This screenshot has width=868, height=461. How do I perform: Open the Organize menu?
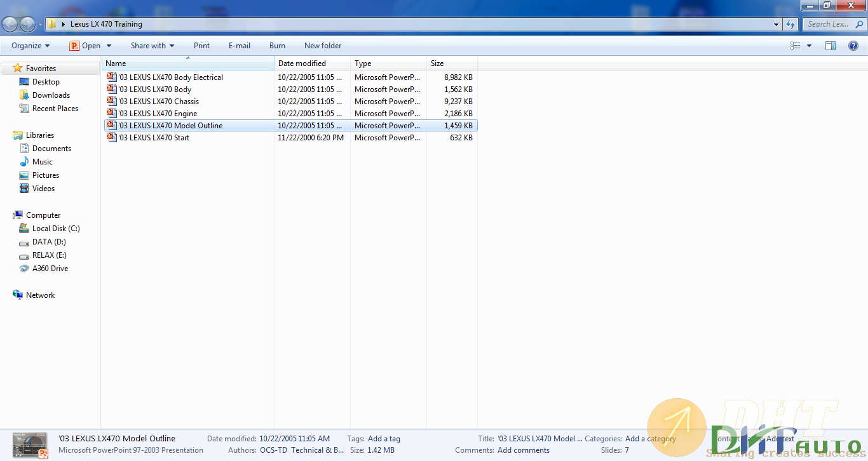[x=31, y=46]
